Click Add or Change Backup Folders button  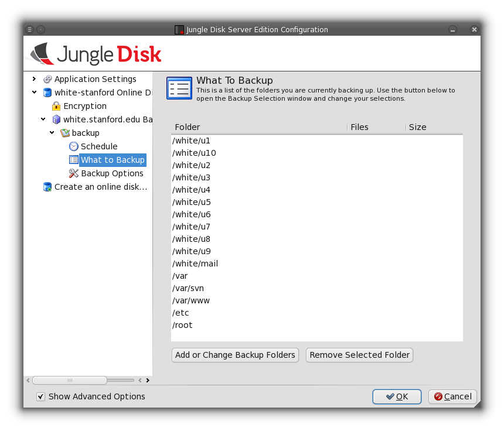point(235,355)
